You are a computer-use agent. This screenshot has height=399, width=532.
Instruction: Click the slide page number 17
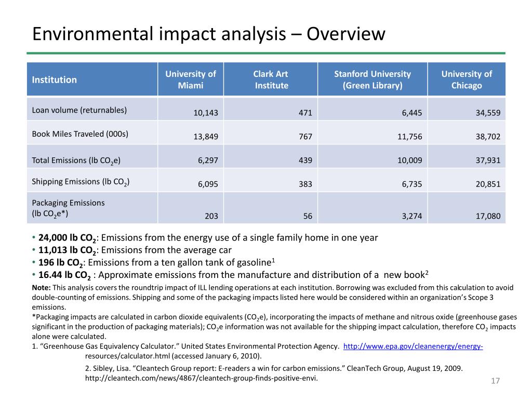point(495,381)
